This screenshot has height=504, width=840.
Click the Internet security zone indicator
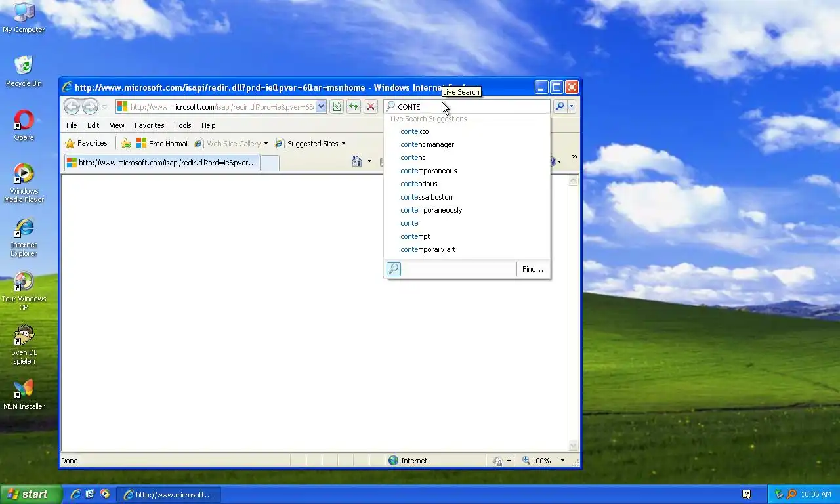[408, 461]
